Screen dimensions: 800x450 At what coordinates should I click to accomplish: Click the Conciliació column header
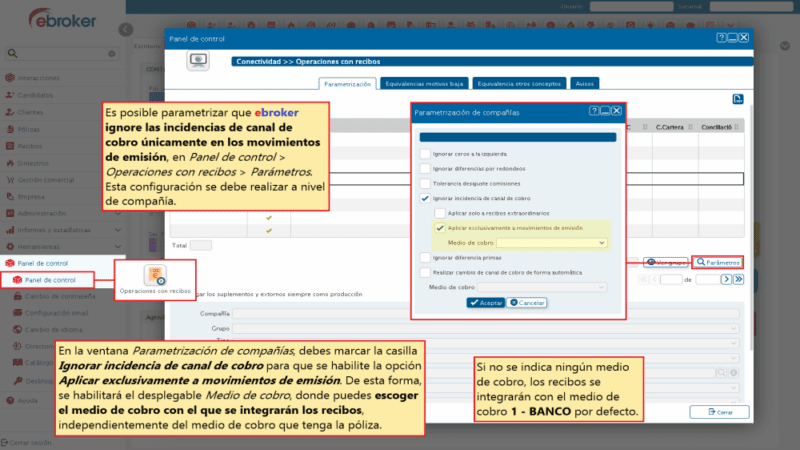tap(717, 127)
